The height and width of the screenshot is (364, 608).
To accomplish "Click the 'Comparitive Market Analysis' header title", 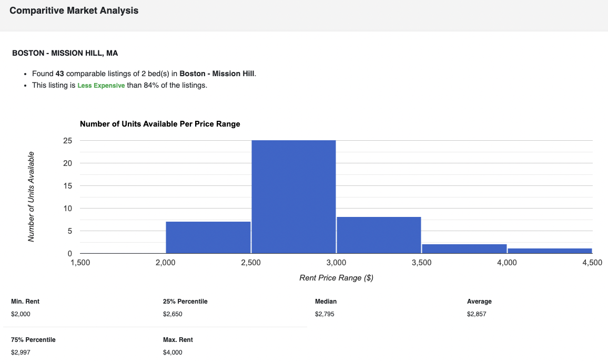I will pos(74,11).
